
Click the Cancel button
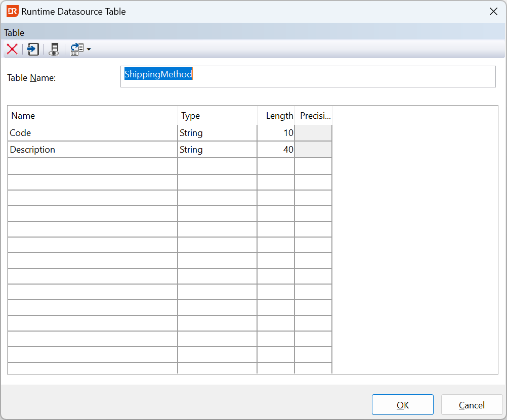[x=472, y=404]
